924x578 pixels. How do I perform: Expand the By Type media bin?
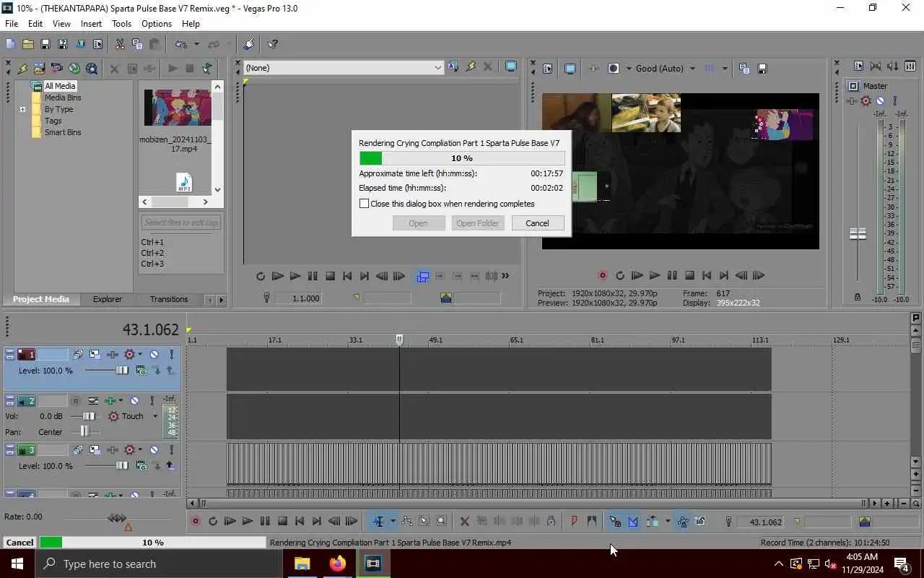pyautogui.click(x=22, y=109)
